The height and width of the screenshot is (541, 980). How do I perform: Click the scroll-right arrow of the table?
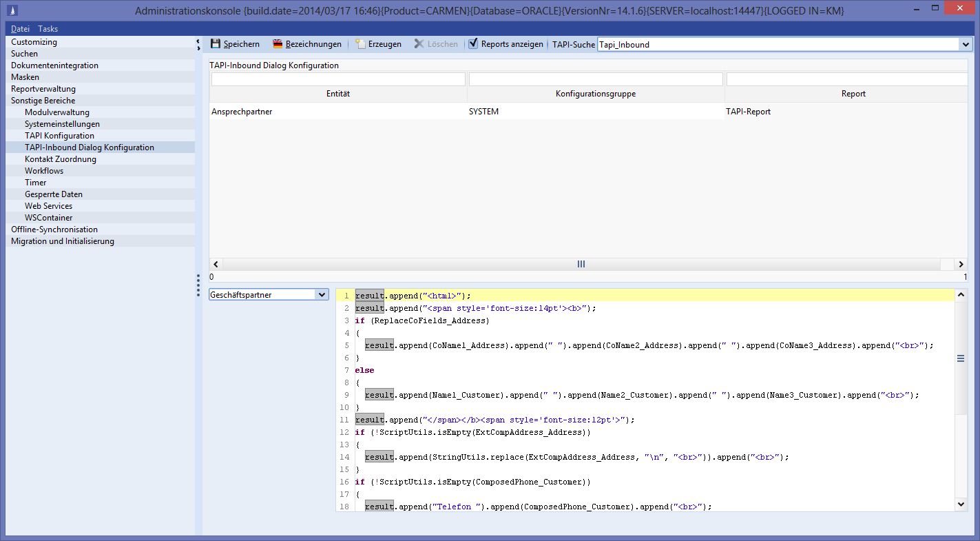point(961,264)
